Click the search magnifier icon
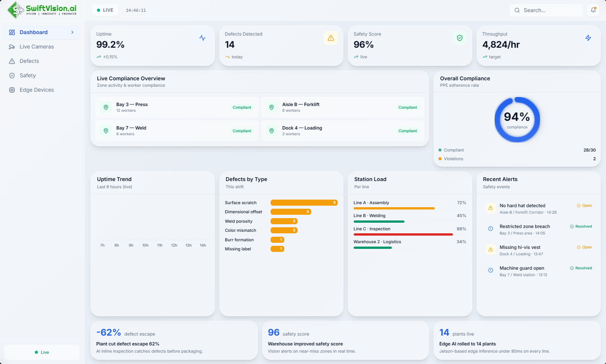The width and height of the screenshot is (606, 364). (x=517, y=10)
